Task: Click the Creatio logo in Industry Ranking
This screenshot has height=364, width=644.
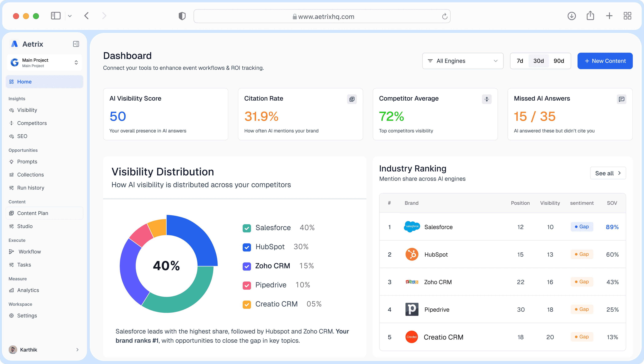Action: click(x=412, y=337)
